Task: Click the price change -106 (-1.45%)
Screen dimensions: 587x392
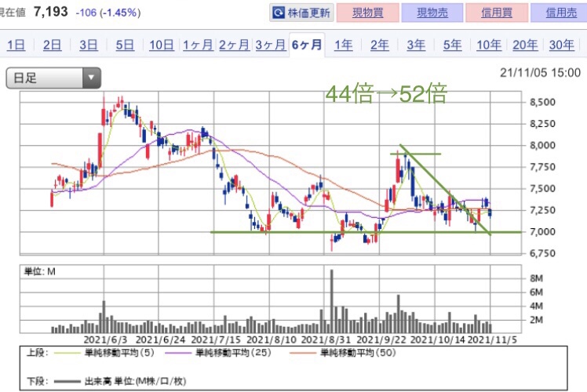Action: pyautogui.click(x=108, y=13)
